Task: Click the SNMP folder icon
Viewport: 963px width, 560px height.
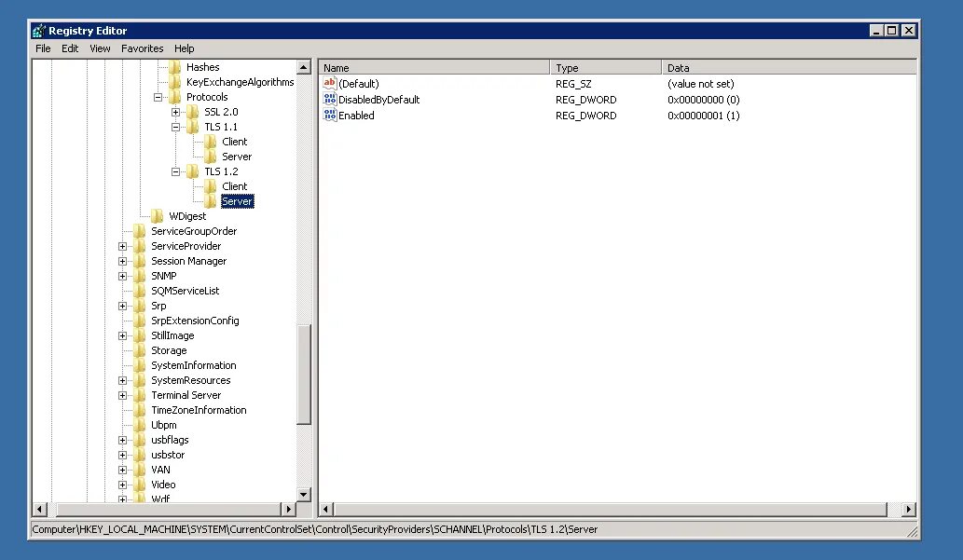Action: tap(140, 276)
